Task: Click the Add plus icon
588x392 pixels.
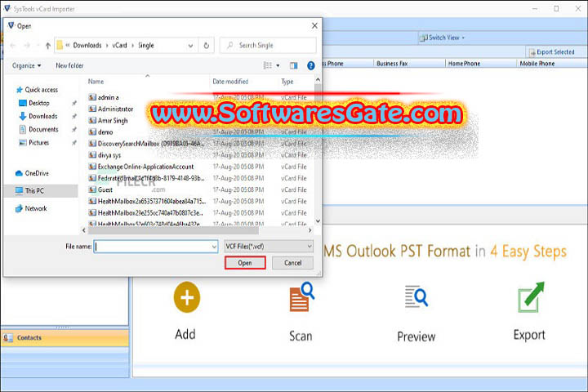Action: pyautogui.click(x=187, y=297)
